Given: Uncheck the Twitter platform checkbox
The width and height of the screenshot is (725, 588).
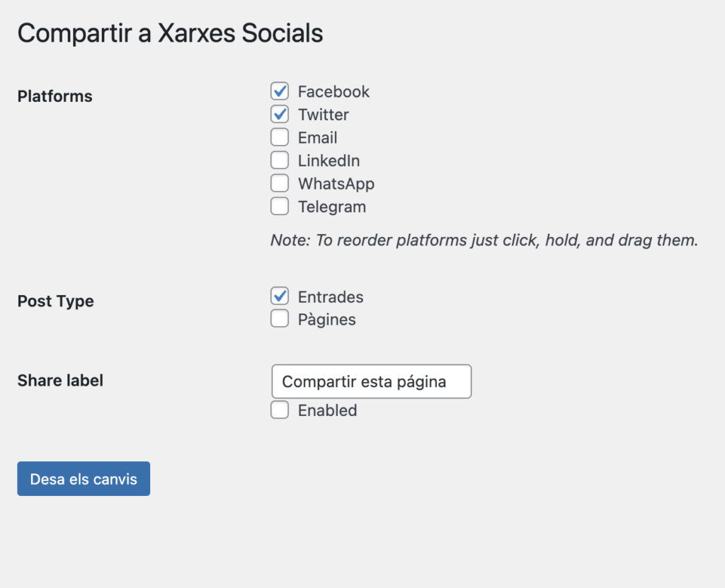Looking at the screenshot, I should 280,115.
